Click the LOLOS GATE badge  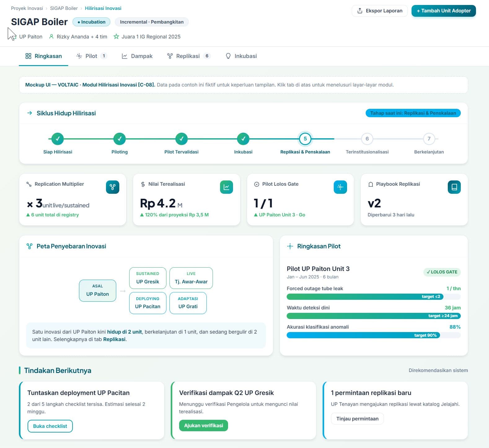[442, 272]
